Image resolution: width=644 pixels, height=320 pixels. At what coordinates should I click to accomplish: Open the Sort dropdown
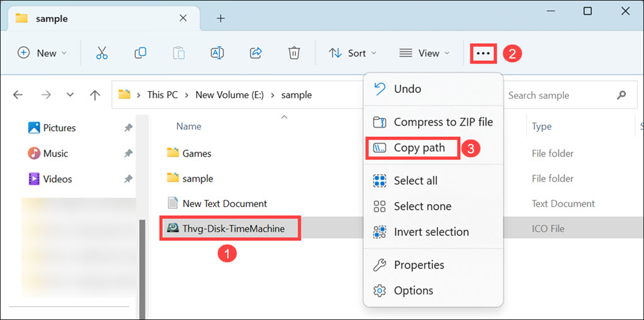(353, 53)
